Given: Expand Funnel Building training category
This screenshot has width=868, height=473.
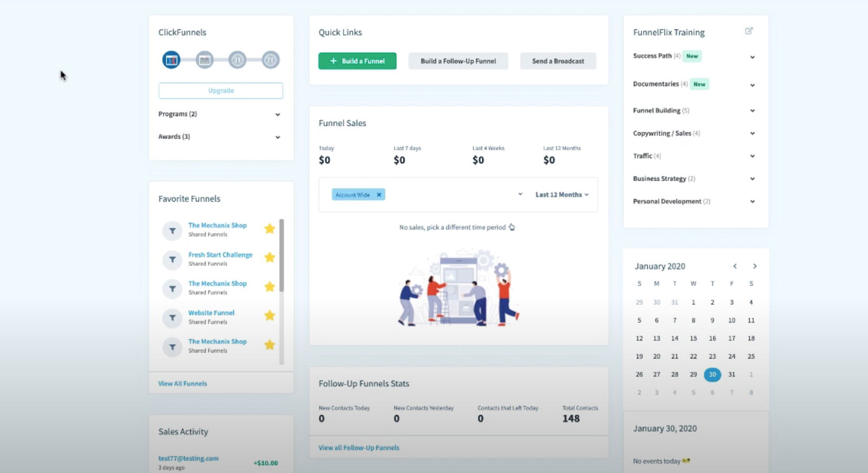Looking at the screenshot, I should [752, 111].
